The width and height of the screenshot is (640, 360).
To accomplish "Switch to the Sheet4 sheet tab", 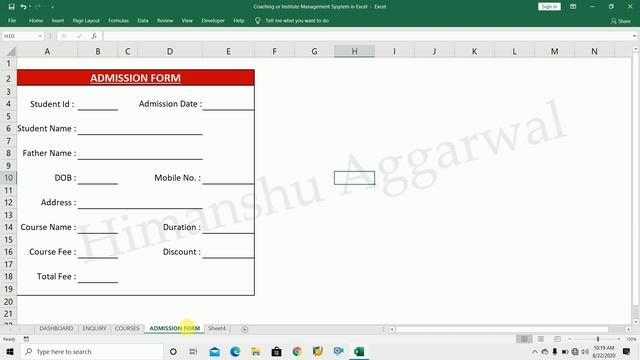I will point(217,328).
